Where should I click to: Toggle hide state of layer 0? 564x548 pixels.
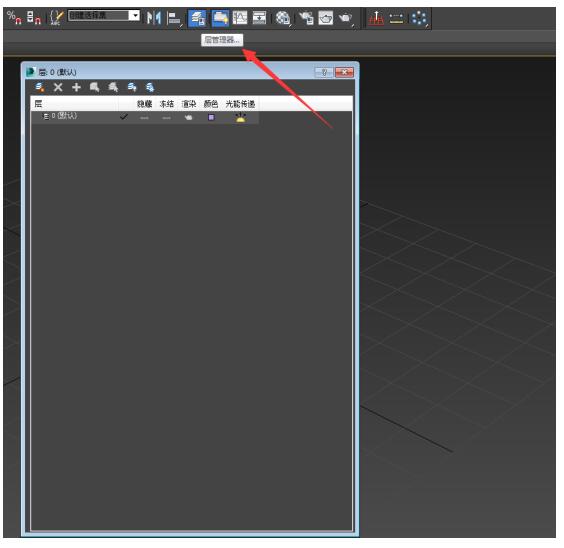click(144, 118)
